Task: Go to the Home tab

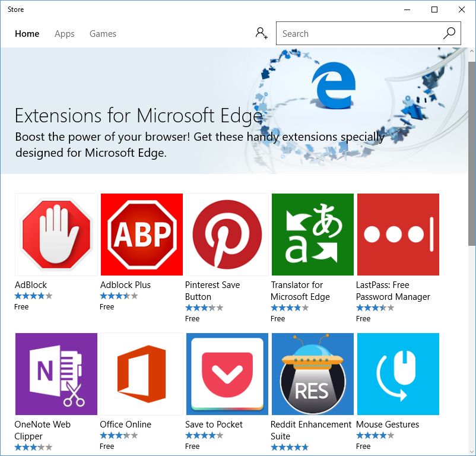Action: pyautogui.click(x=27, y=34)
